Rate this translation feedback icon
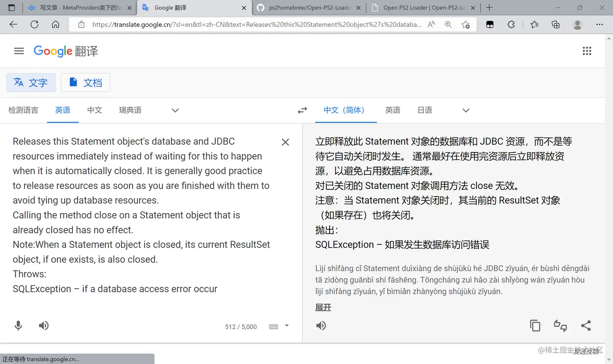 point(560,325)
